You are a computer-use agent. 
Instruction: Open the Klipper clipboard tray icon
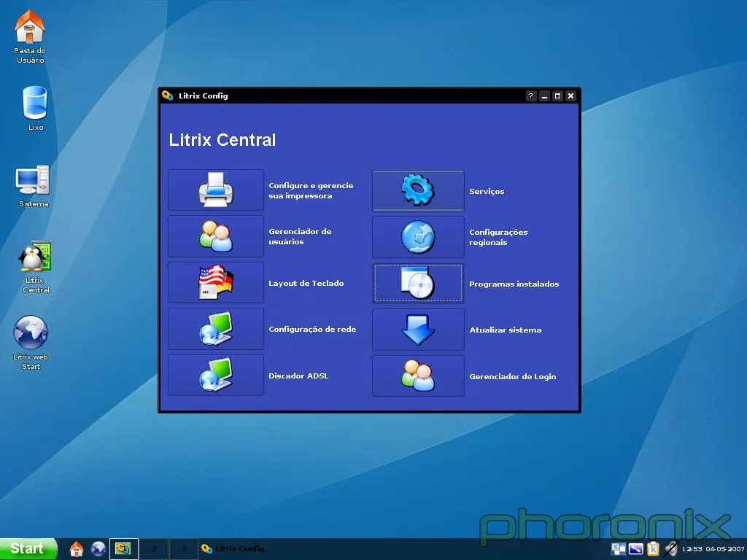(653, 549)
